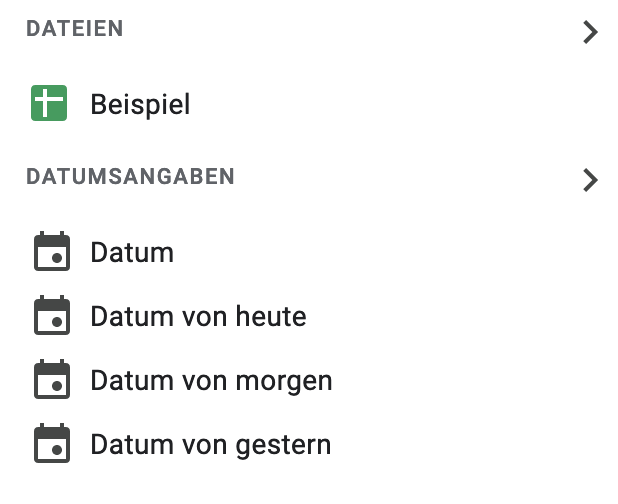Screen dimensions: 618x504
Task: Select the Datum menu entry
Action: pos(309,252)
